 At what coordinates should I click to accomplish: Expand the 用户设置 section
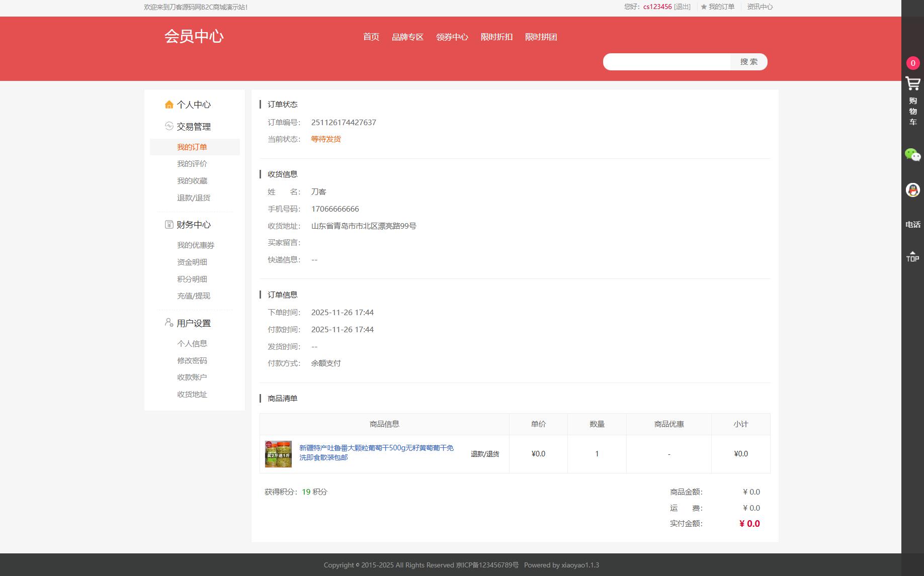[x=194, y=323]
